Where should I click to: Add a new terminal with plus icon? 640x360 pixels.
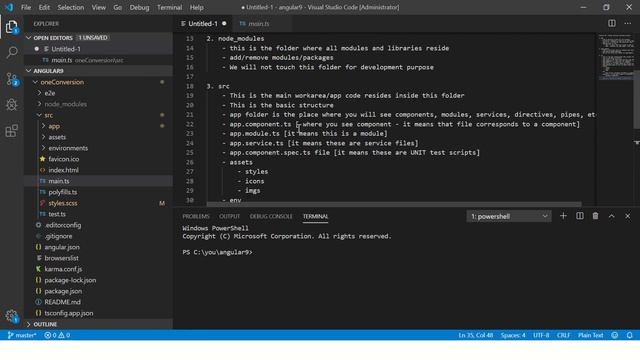[563, 216]
